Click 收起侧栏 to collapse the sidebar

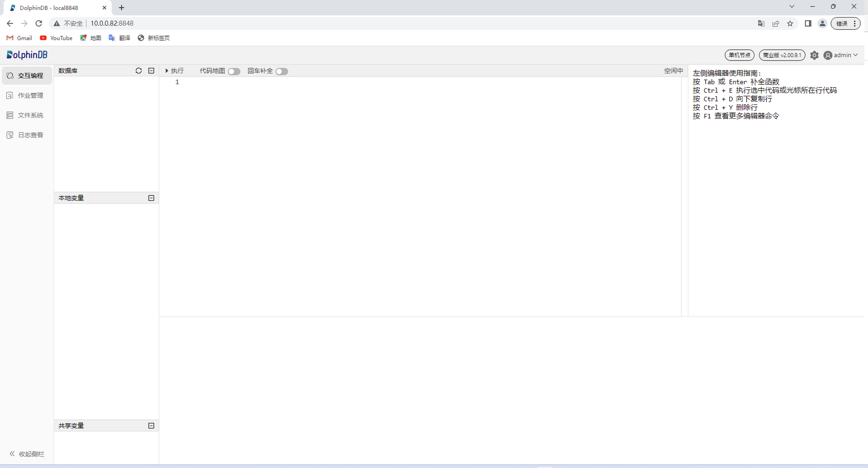tap(26, 454)
